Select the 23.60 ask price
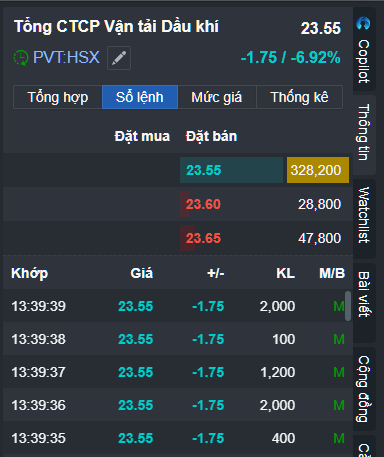Screen dimensions: 384x457 (x=203, y=204)
